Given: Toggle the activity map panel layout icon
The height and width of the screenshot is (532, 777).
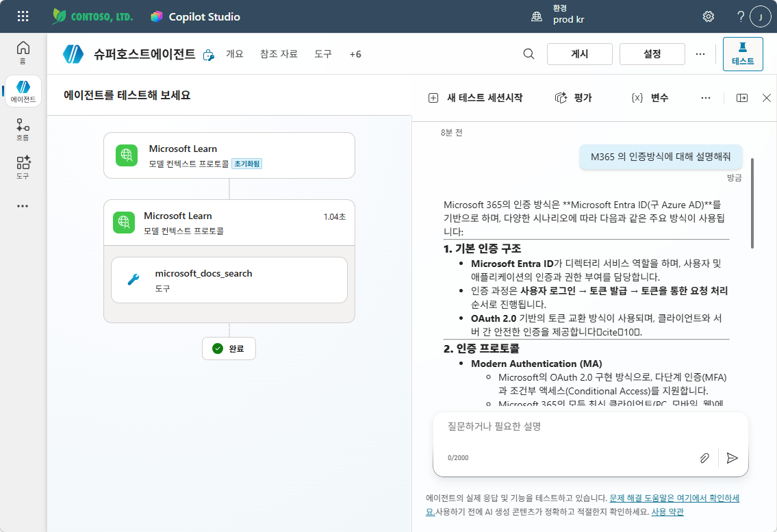Looking at the screenshot, I should coord(742,98).
